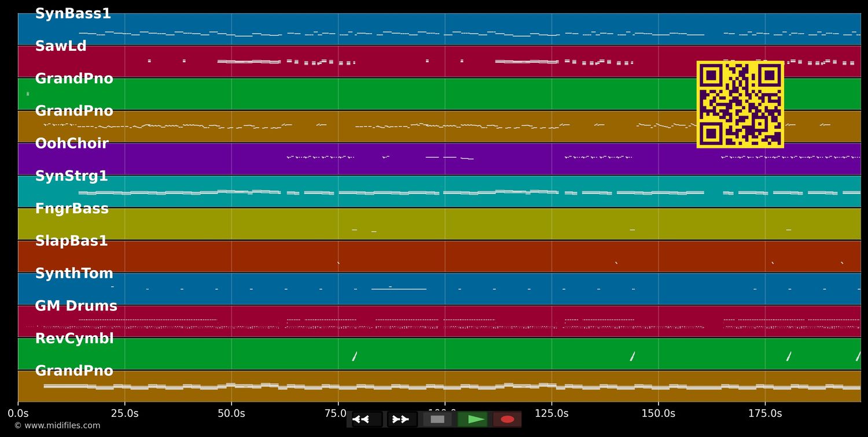Select the FngrBass track
The image size is (868, 437).
(72, 208)
